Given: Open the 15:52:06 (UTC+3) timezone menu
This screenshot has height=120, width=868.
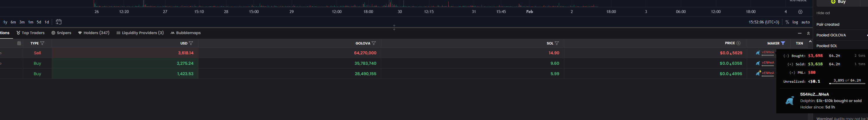Looking at the screenshot, I should tap(764, 22).
